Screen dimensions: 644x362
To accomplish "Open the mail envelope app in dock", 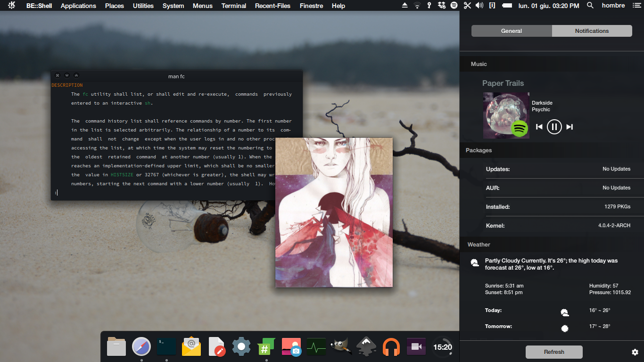I will tap(191, 346).
